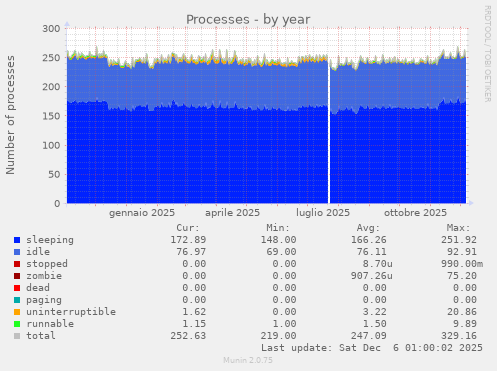Click the 'zombie' legend label

click(44, 276)
